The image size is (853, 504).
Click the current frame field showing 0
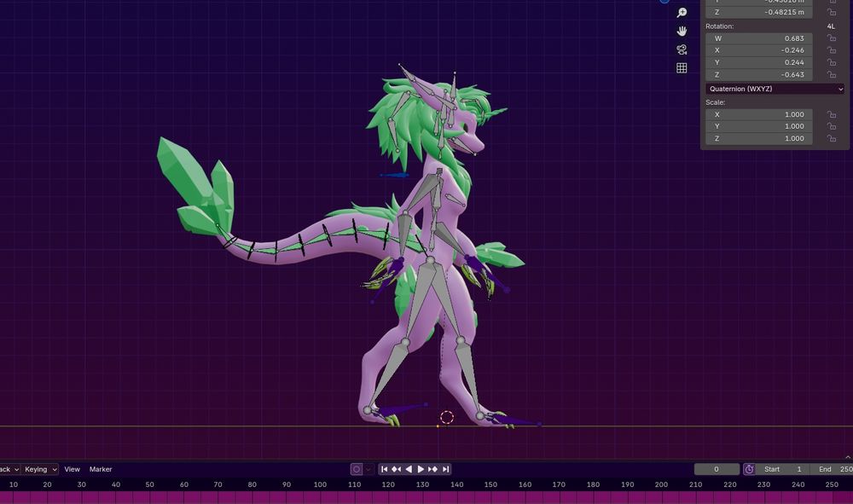coord(717,469)
